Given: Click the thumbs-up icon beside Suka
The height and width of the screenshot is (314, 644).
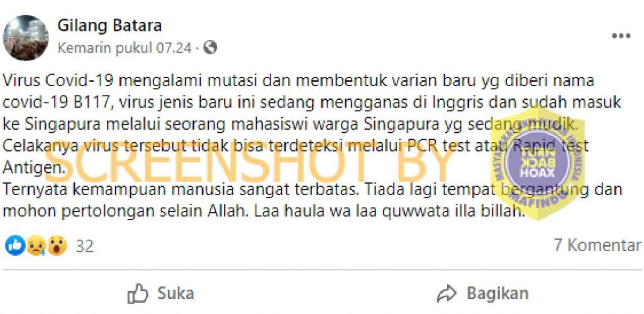Looking at the screenshot, I should 138,294.
